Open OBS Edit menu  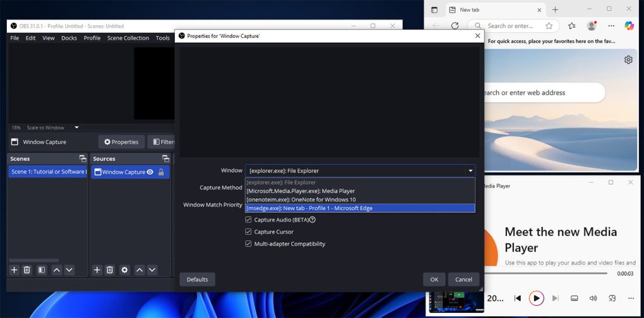[x=30, y=38]
